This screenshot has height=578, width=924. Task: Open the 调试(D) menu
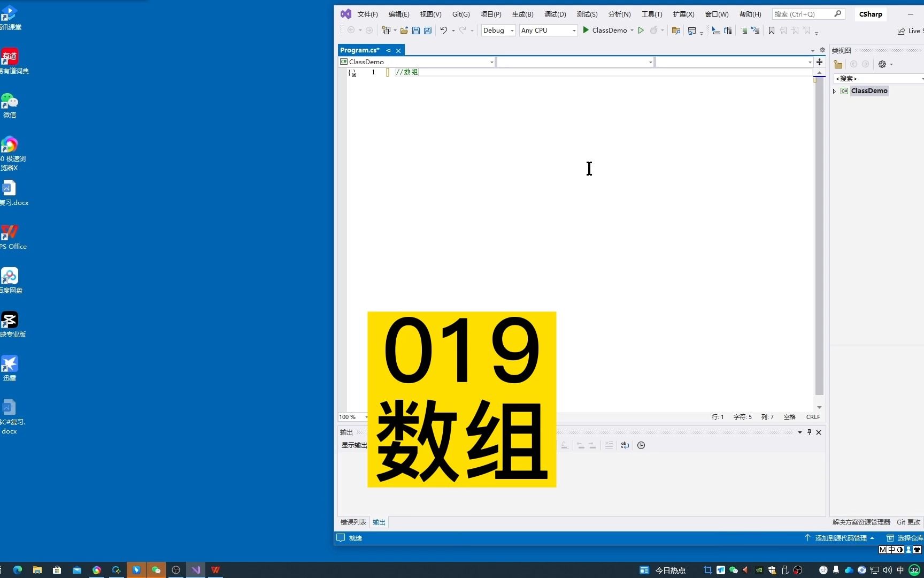point(555,14)
